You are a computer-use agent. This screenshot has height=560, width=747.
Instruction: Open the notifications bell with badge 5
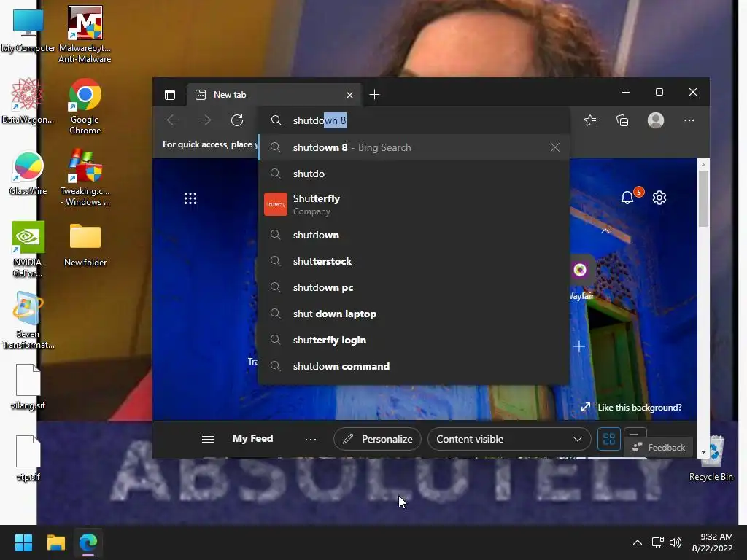point(628,197)
